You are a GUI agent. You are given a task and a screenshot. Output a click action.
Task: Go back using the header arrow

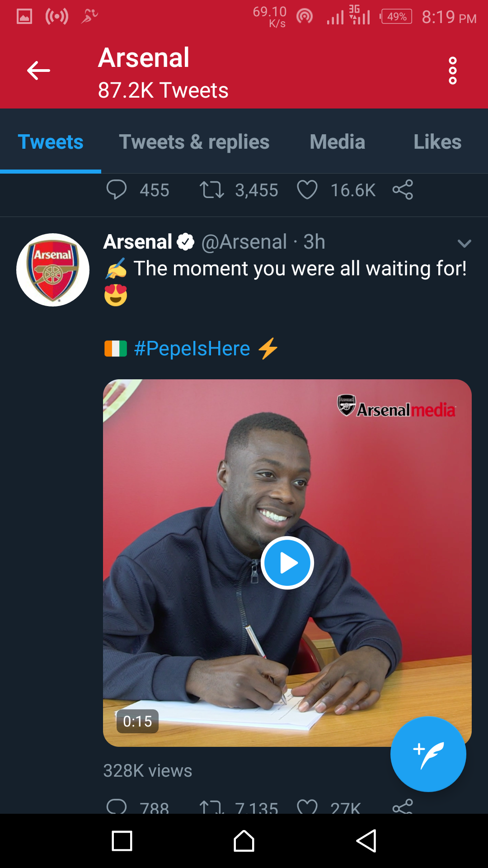pyautogui.click(x=38, y=71)
